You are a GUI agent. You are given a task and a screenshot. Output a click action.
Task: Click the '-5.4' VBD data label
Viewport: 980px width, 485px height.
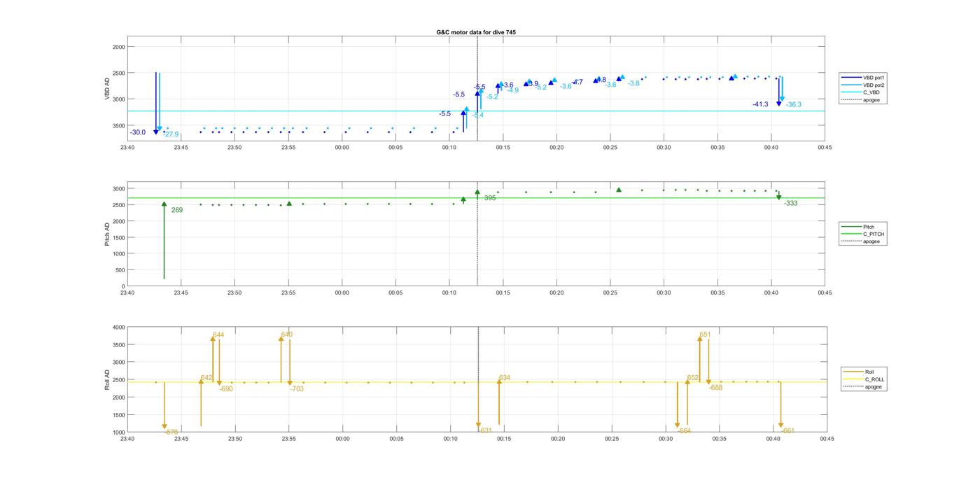click(x=477, y=115)
